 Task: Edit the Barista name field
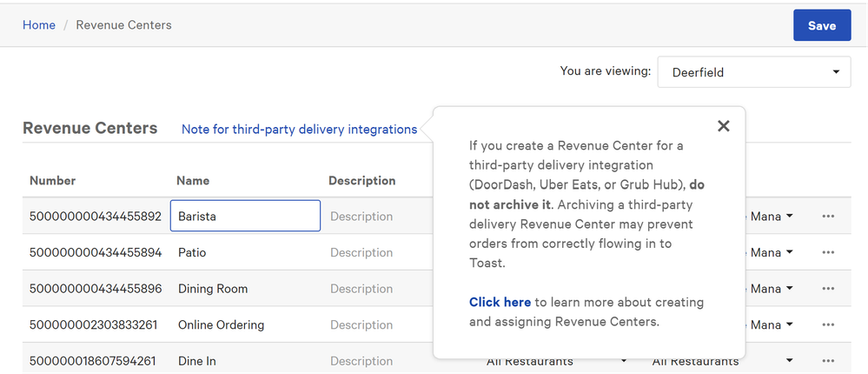pos(245,217)
